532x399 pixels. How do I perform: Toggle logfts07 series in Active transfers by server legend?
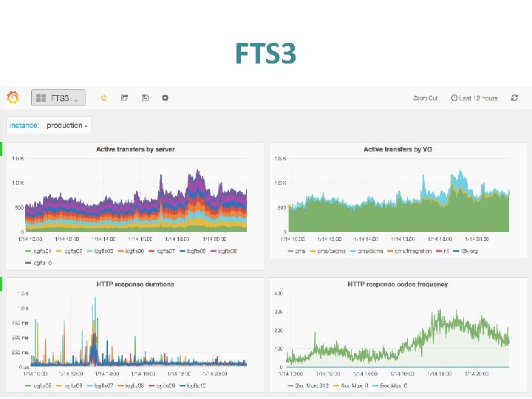(162, 251)
